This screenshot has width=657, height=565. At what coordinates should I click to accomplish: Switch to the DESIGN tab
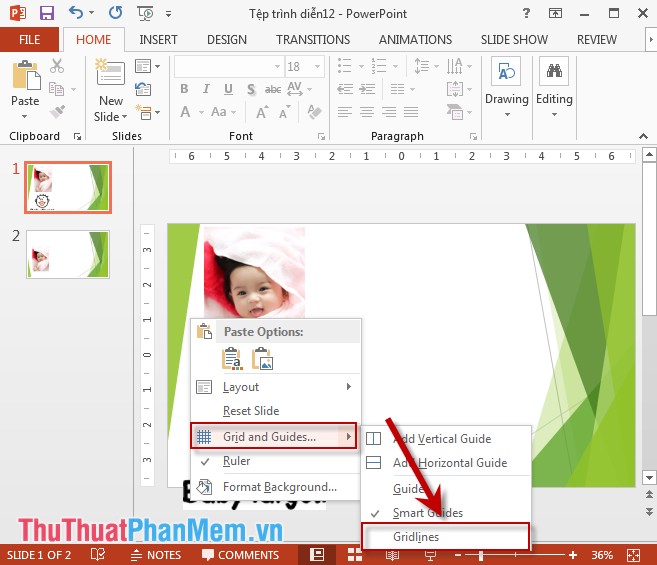(x=227, y=39)
